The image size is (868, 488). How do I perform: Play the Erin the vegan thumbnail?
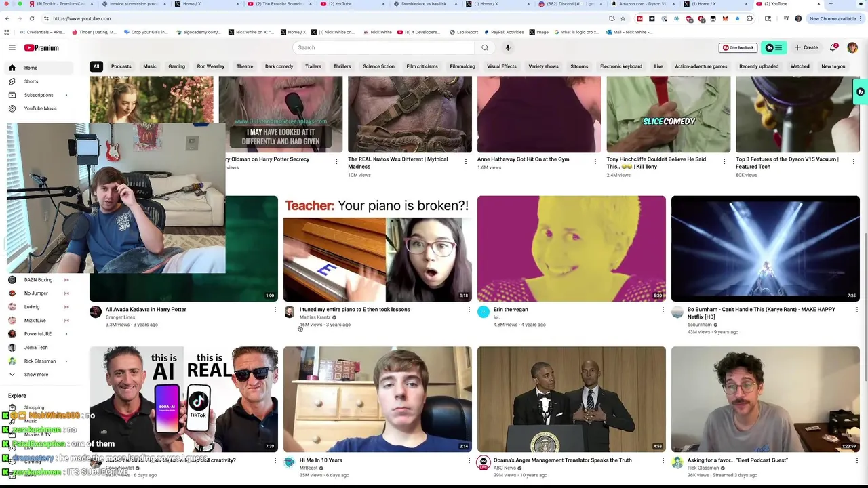(x=572, y=249)
